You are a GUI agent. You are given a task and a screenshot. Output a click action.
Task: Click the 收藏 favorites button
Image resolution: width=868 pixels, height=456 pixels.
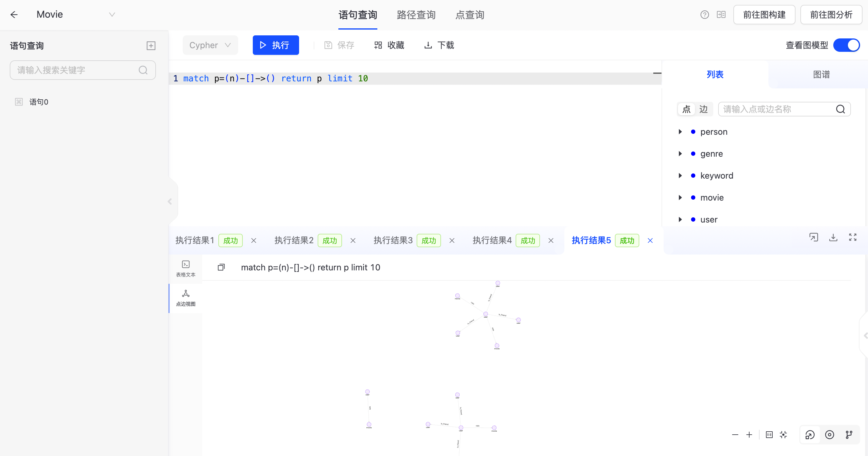pyautogui.click(x=389, y=45)
